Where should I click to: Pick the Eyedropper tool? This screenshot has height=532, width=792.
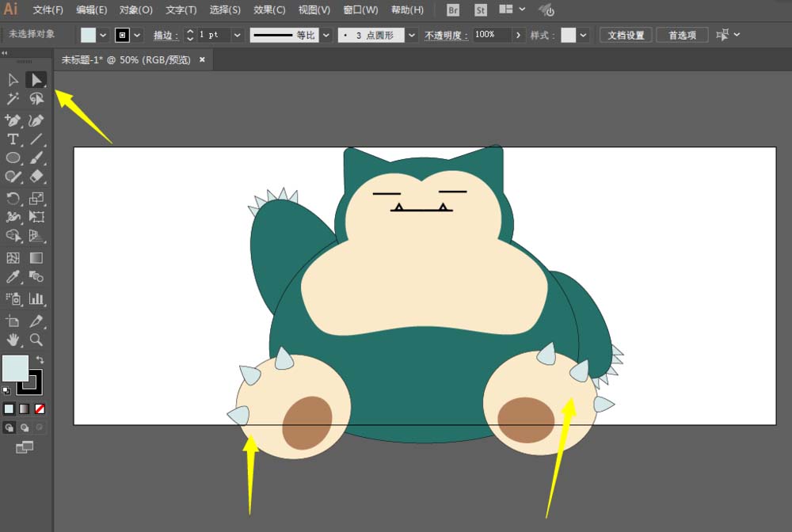[13, 276]
